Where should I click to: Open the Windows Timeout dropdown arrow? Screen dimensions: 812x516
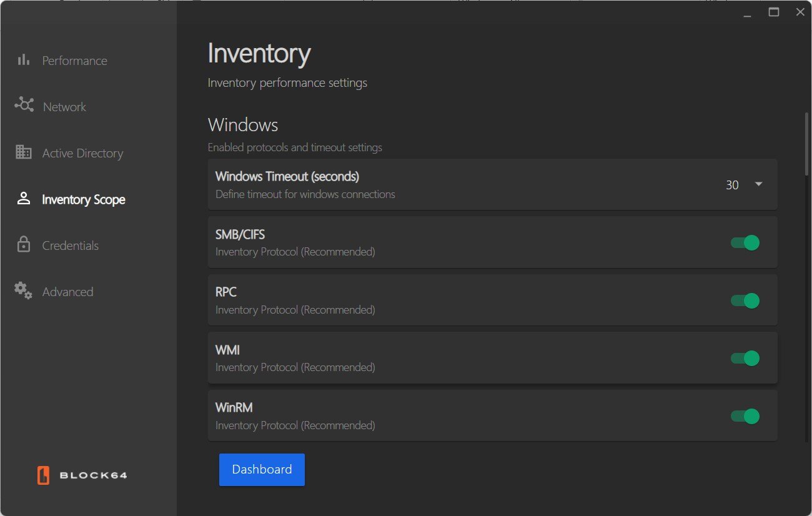point(759,184)
